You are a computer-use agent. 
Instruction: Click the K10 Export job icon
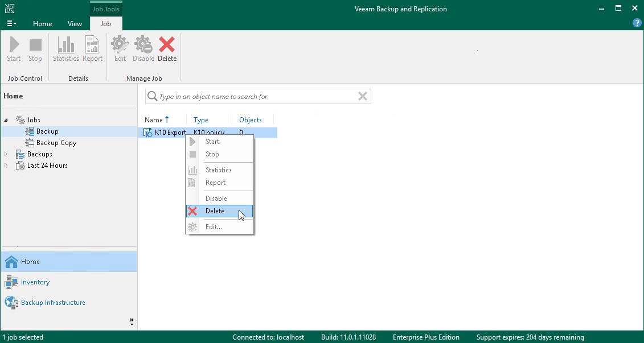[x=148, y=133]
